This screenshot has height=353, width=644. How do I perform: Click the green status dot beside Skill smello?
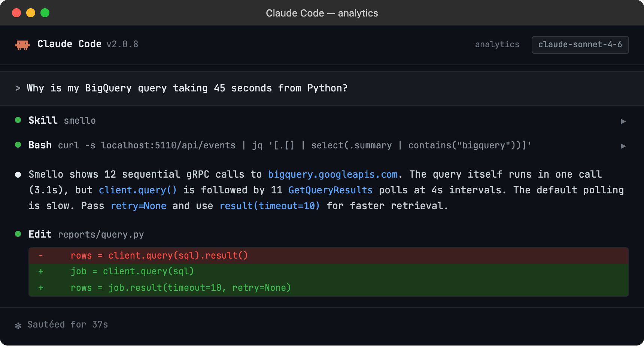pos(18,120)
